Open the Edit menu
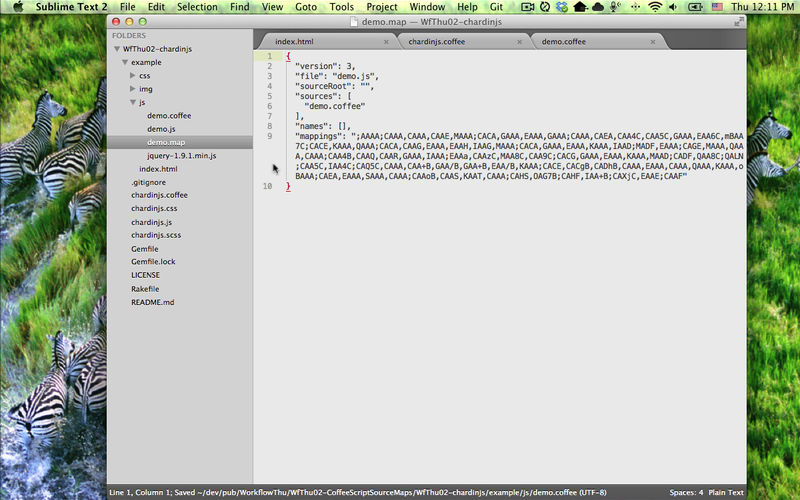 156,7
